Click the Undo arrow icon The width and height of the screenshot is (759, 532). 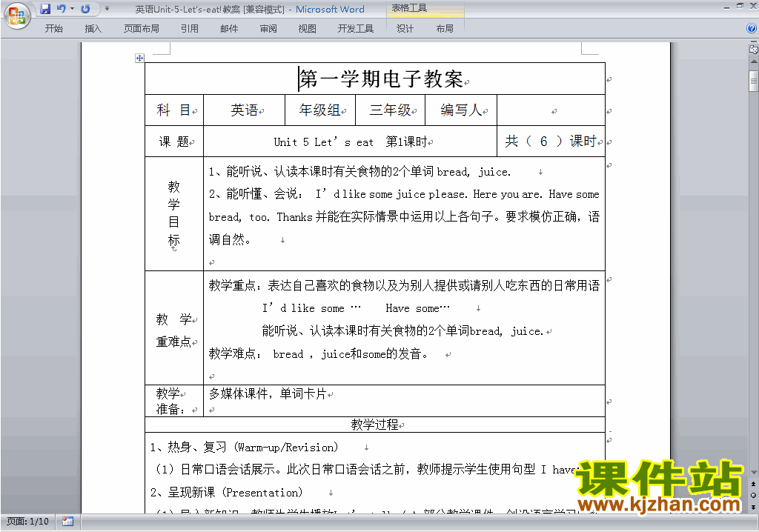point(61,8)
